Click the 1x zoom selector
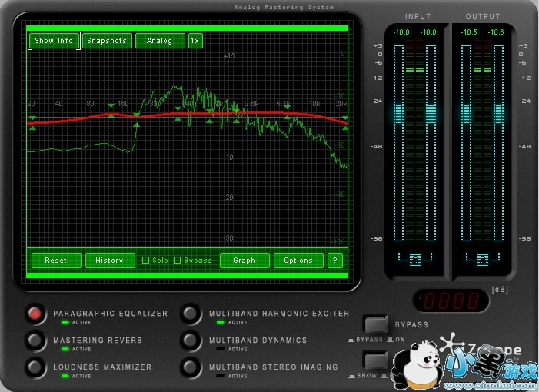This screenshot has height=392, width=539. coord(195,41)
